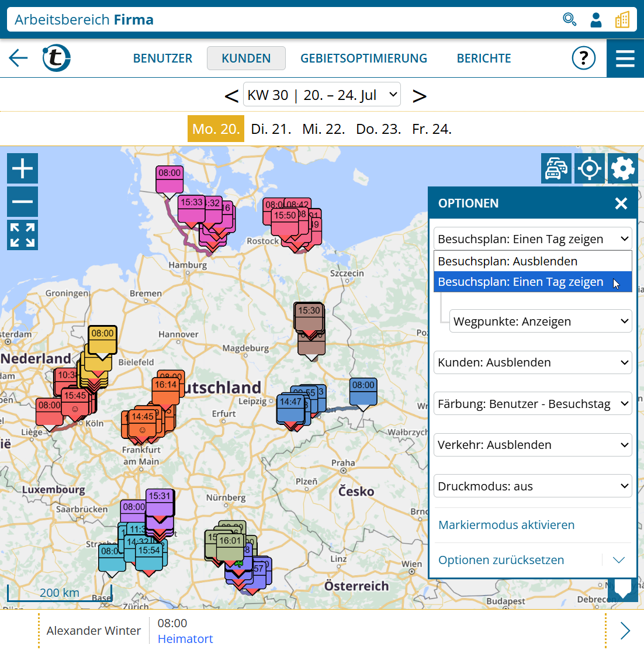Zoom out of the map
The image size is (644, 650).
[22, 202]
